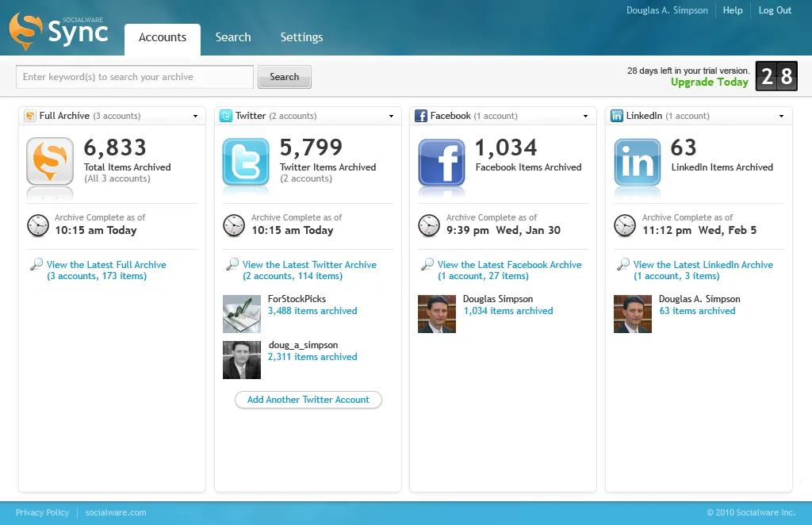Click the Twitter panel title text

(251, 116)
